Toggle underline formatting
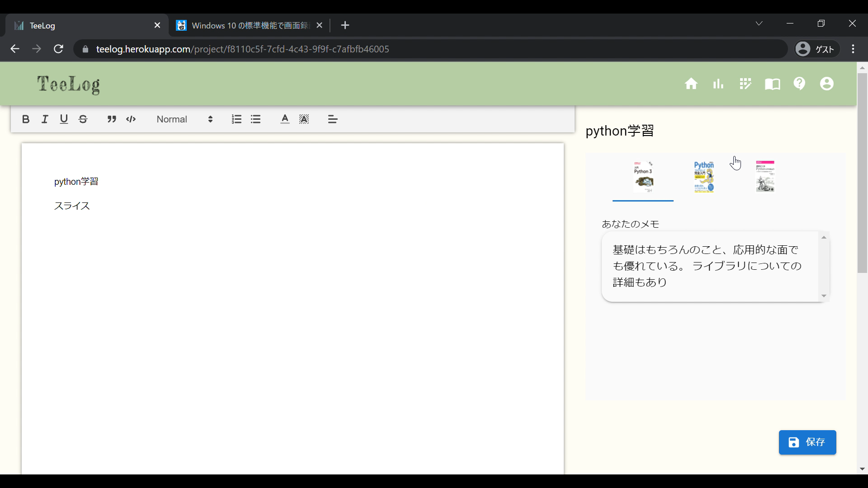This screenshot has width=868, height=488. click(64, 119)
